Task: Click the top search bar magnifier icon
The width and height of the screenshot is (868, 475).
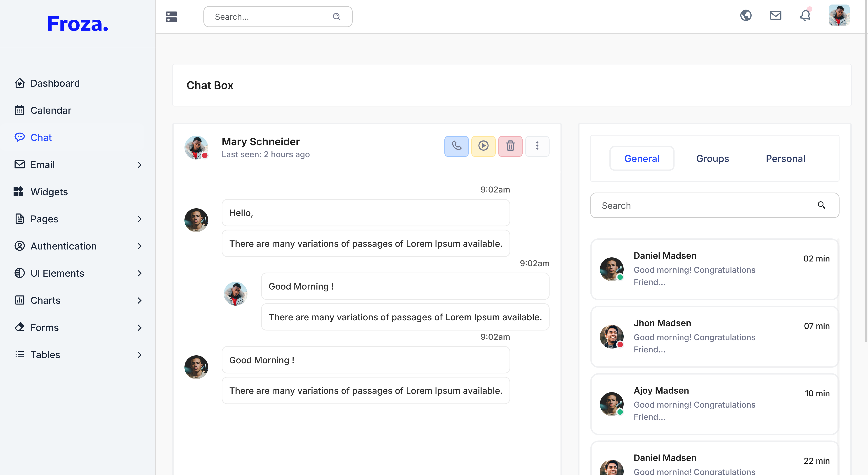Action: 336,17
